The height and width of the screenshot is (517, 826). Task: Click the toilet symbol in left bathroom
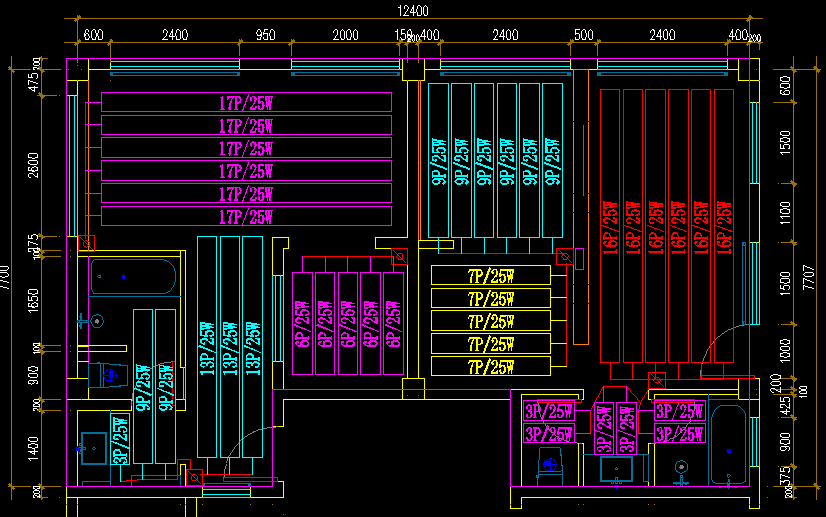click(110, 375)
